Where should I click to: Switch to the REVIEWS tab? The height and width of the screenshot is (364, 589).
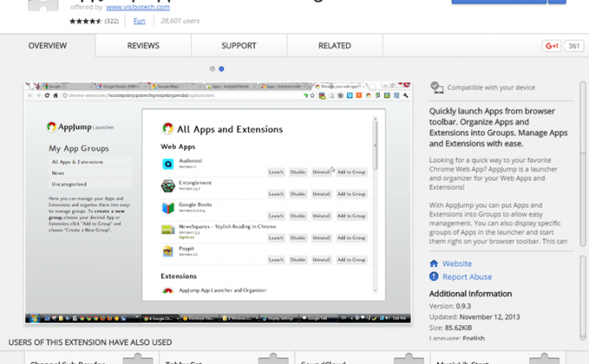[x=144, y=46]
